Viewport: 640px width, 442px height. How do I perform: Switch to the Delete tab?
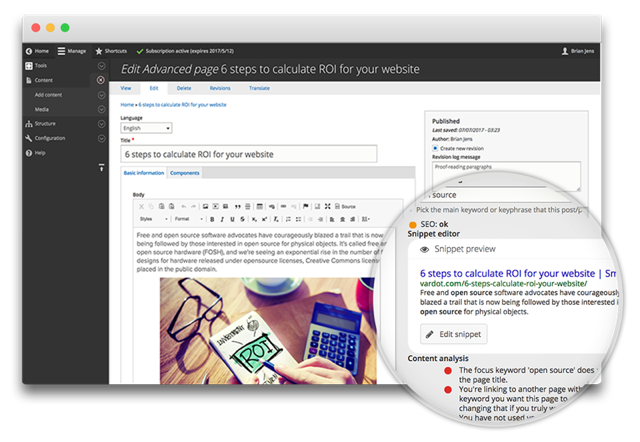pyautogui.click(x=184, y=88)
